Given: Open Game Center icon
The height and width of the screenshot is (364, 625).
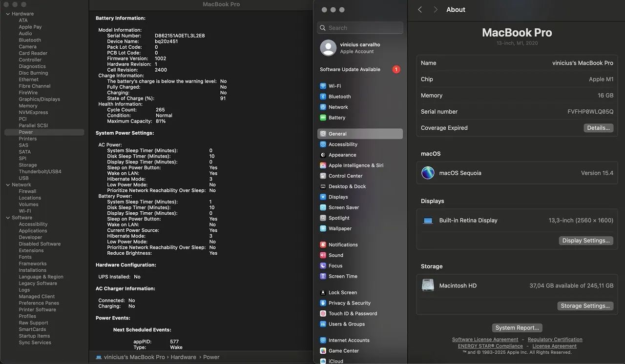Looking at the screenshot, I should [323, 351].
